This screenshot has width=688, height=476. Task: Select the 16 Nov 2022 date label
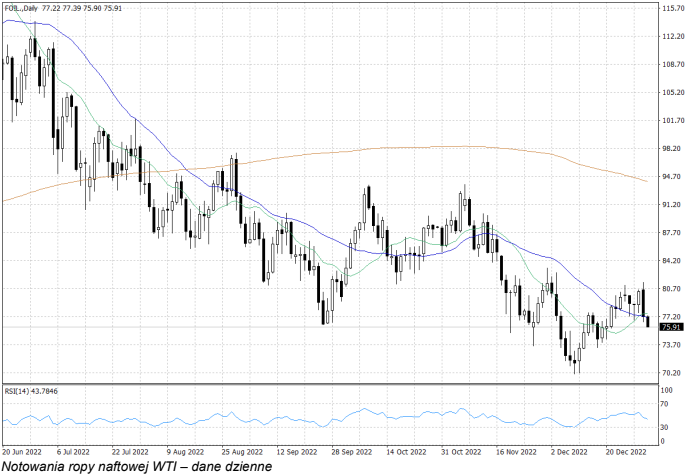click(x=513, y=451)
